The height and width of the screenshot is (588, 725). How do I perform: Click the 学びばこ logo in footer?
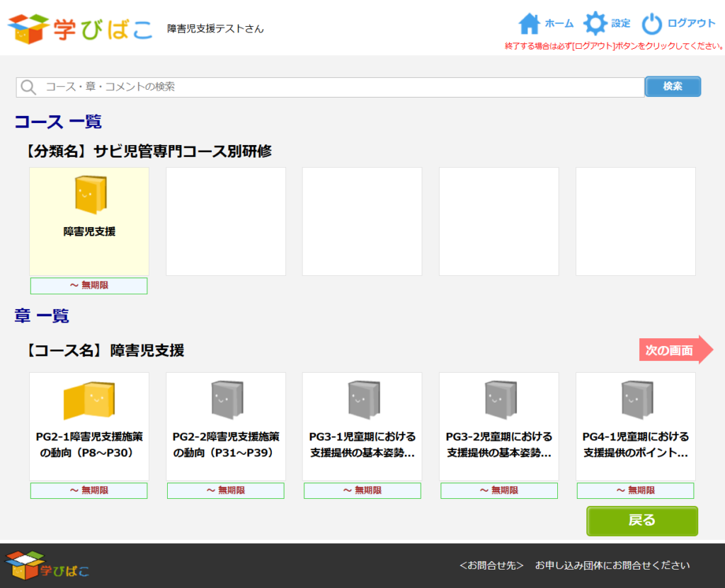47,565
